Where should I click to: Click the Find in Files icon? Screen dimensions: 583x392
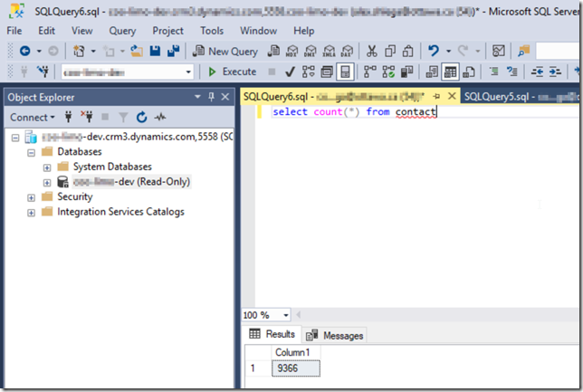(523, 51)
